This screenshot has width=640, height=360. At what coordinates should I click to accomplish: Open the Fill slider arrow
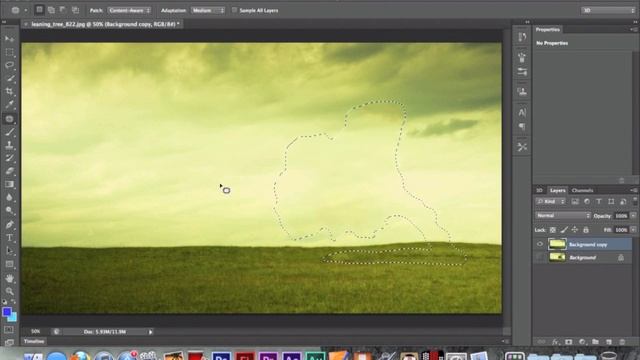633,230
